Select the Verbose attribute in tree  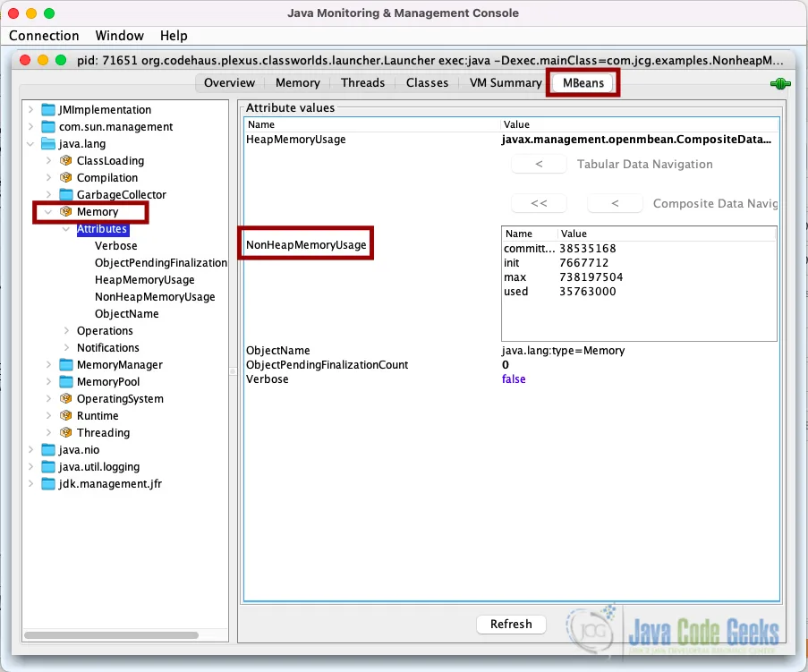click(116, 246)
